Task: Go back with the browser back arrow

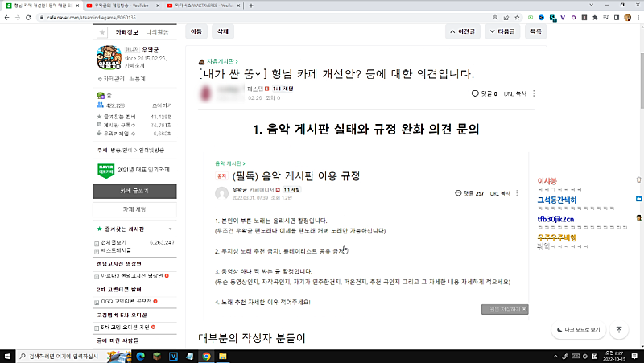Action: coord(6,18)
